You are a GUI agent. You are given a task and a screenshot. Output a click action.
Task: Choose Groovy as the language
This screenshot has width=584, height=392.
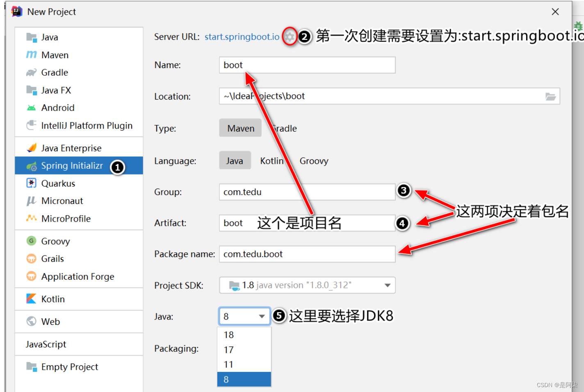[x=314, y=161]
